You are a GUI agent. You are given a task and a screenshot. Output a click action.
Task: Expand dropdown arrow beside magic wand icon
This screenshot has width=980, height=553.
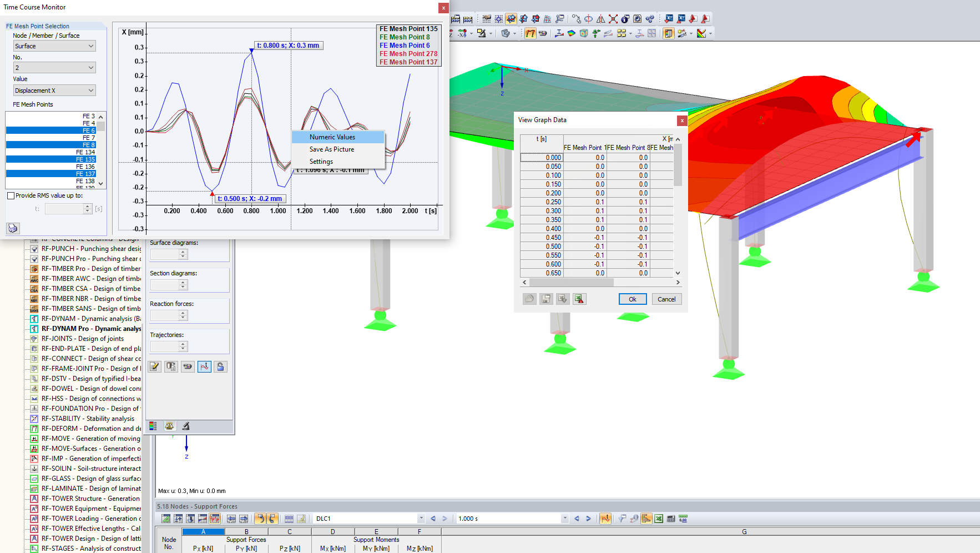click(x=691, y=33)
